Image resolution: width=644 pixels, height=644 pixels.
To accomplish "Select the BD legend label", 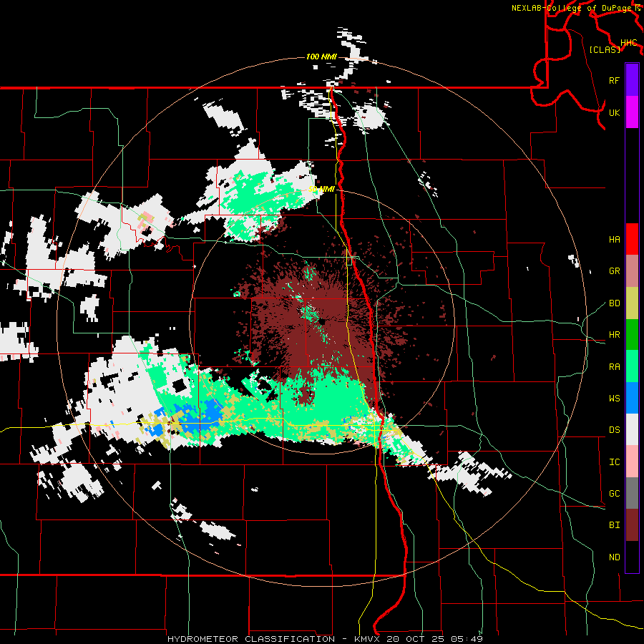I will tap(614, 303).
